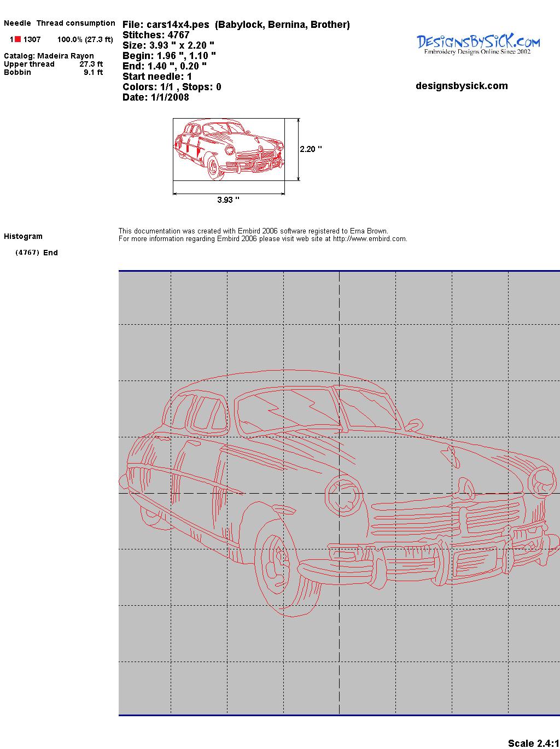Click the car's windshield with lightning reflection

click(287, 411)
